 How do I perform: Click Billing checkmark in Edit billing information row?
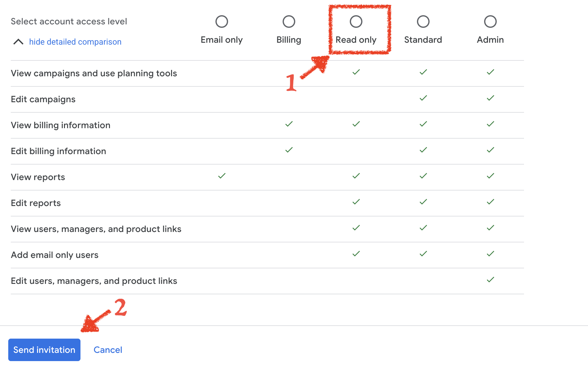(289, 150)
